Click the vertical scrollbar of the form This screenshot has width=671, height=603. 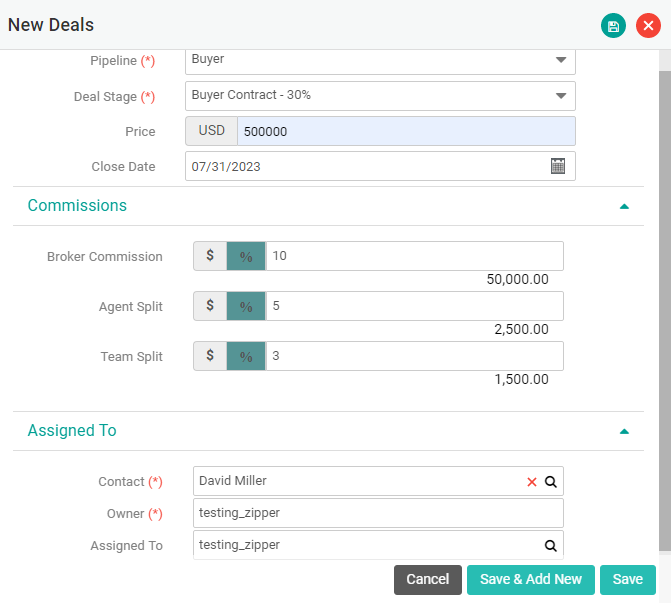point(664,300)
